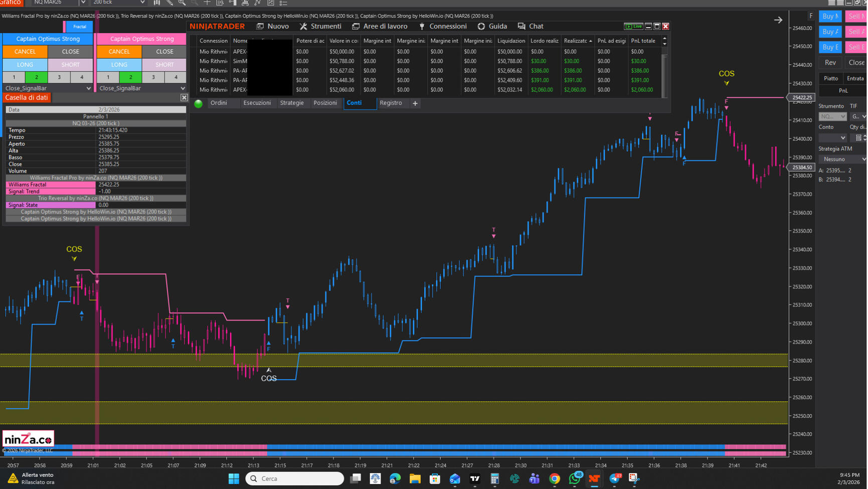
Task: Open WhatsApp from the taskbar
Action: point(575,478)
